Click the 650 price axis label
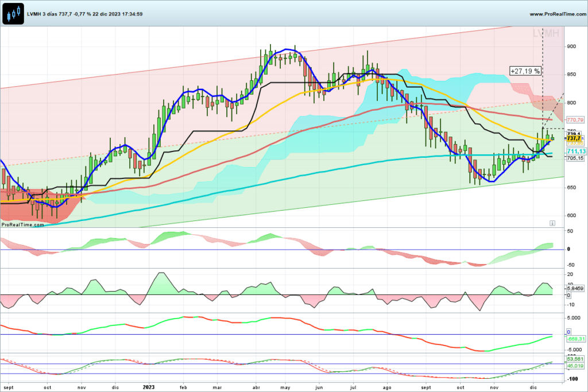 [x=571, y=187]
